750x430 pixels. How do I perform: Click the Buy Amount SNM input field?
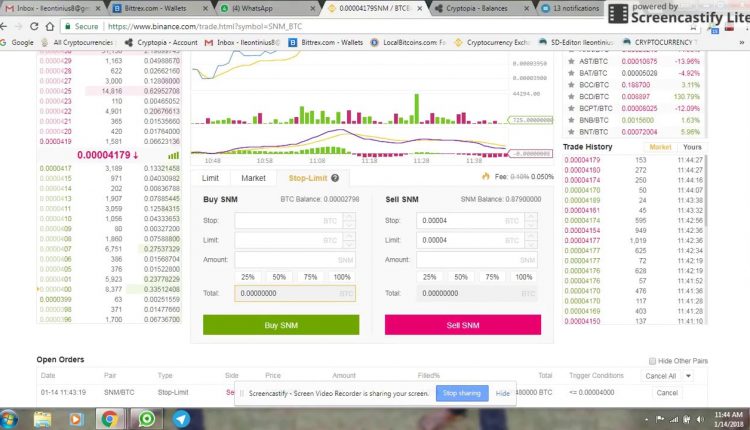pos(295,260)
